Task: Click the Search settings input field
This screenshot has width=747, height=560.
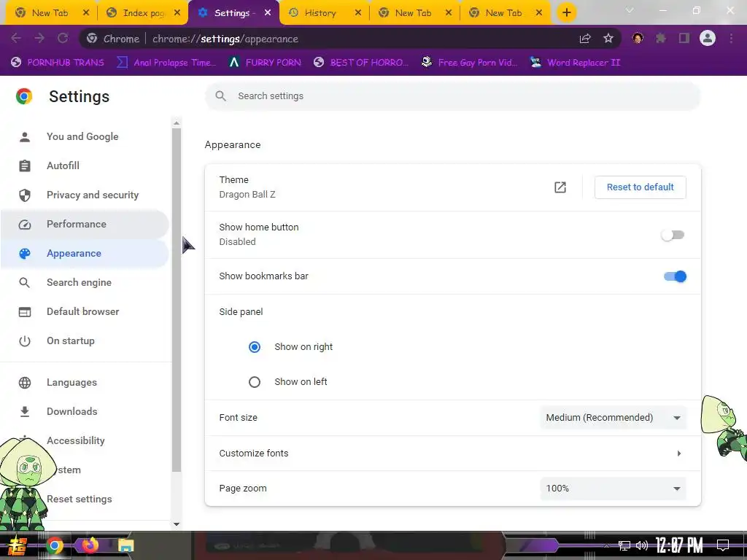Action: tap(452, 96)
